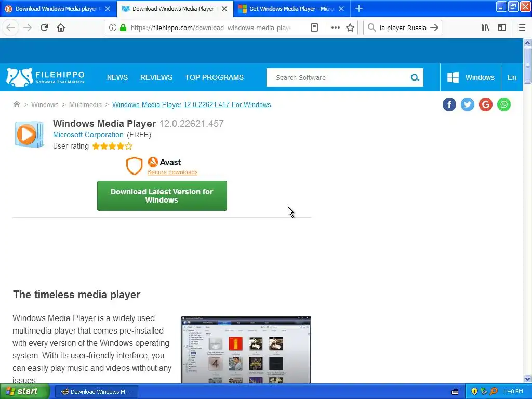Click the breadcrumb home icon
The width and height of the screenshot is (532, 399).
tap(16, 104)
